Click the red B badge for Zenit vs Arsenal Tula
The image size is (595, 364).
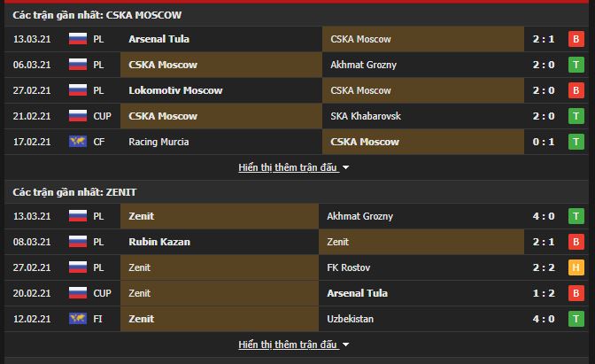(x=576, y=293)
